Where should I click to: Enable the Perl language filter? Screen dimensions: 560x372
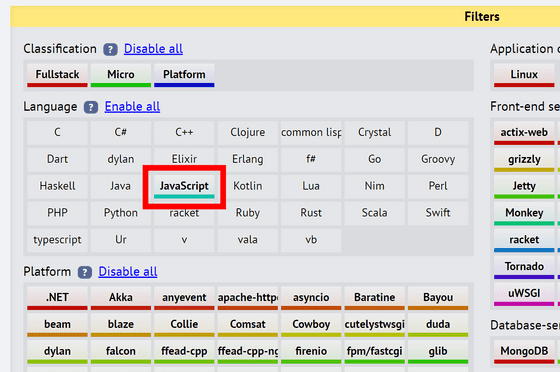click(438, 187)
